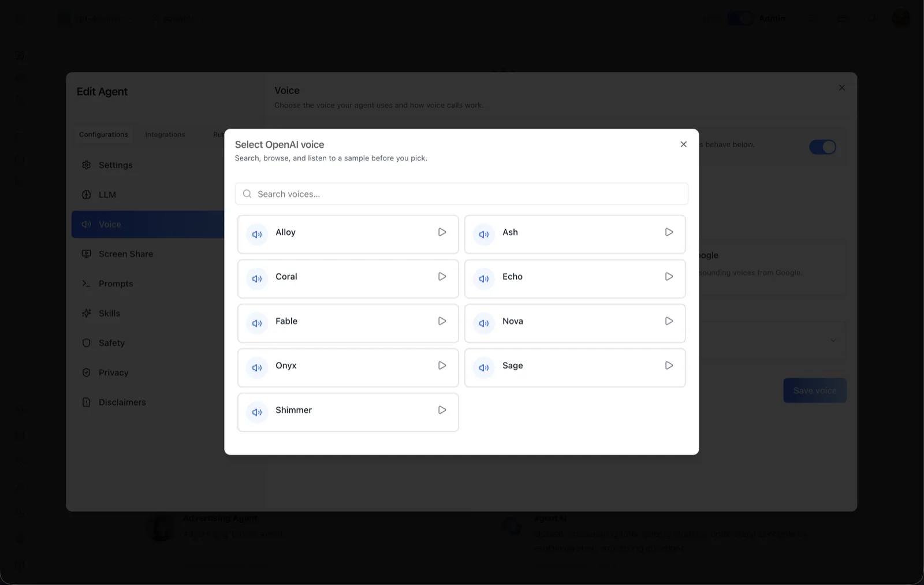Screen dimensions: 924x585
Task: Click the gear icon next to Settings
Action: coord(87,165)
